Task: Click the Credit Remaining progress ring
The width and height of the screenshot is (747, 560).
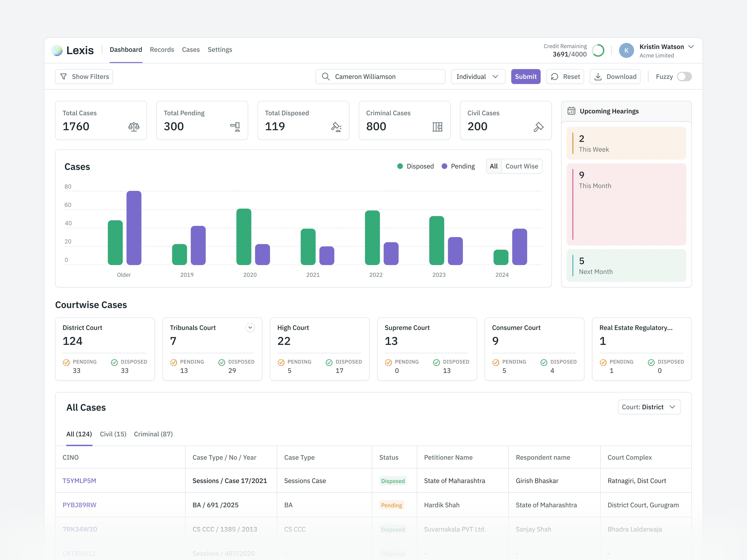Action: click(598, 51)
